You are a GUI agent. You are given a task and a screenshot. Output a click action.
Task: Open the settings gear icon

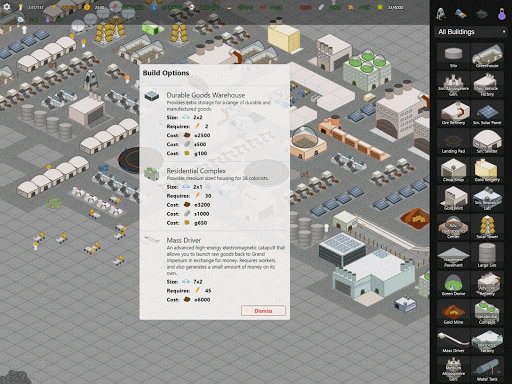point(6,7)
